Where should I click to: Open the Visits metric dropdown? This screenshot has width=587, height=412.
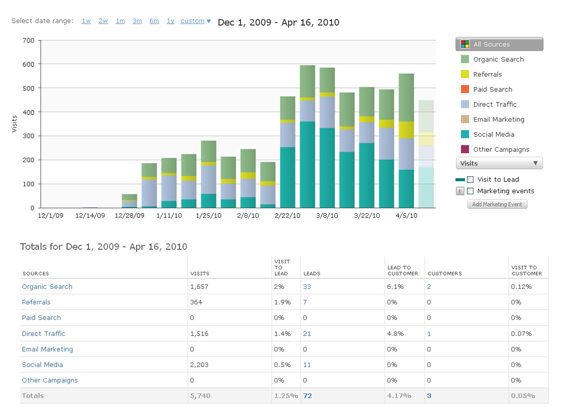(499, 163)
